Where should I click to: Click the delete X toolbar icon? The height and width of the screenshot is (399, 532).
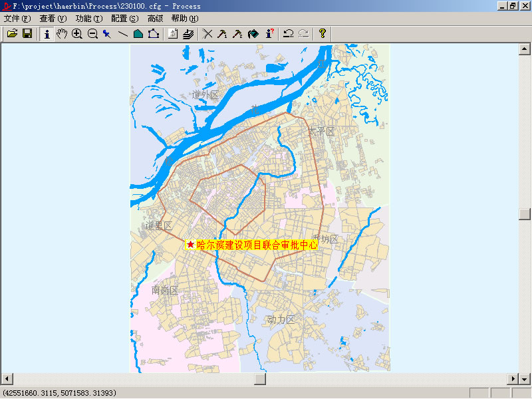207,33
